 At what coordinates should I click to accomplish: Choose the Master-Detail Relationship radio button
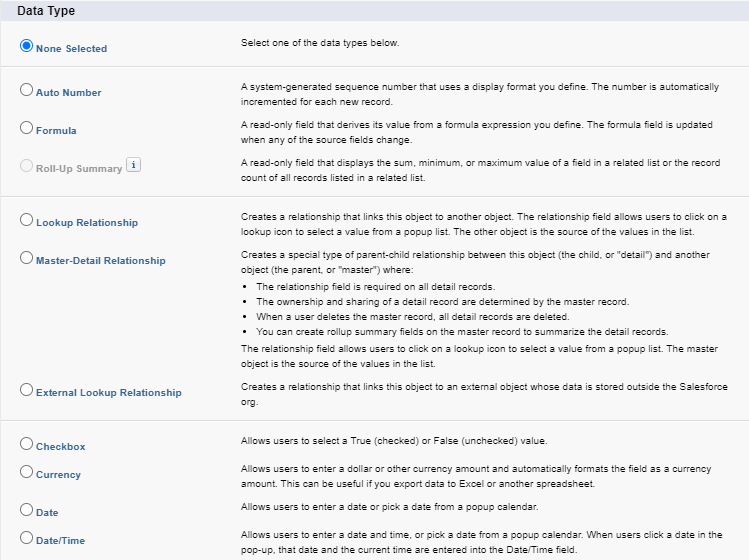26,258
